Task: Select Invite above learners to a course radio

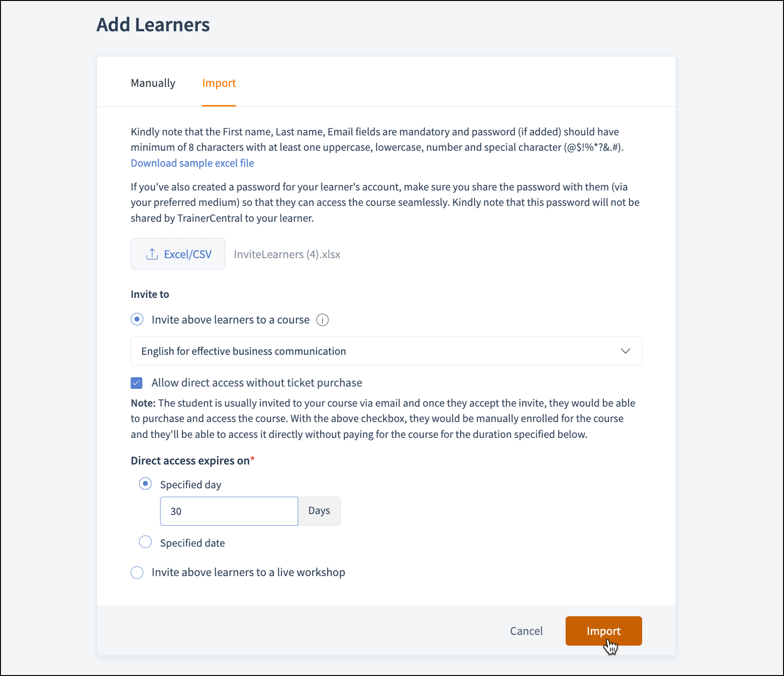Action: (137, 320)
